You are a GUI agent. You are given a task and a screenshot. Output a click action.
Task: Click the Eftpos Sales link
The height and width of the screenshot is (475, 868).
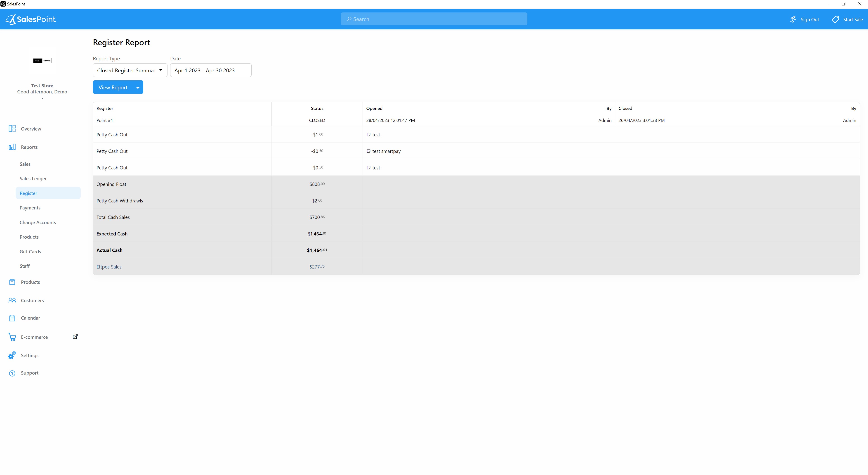click(109, 267)
